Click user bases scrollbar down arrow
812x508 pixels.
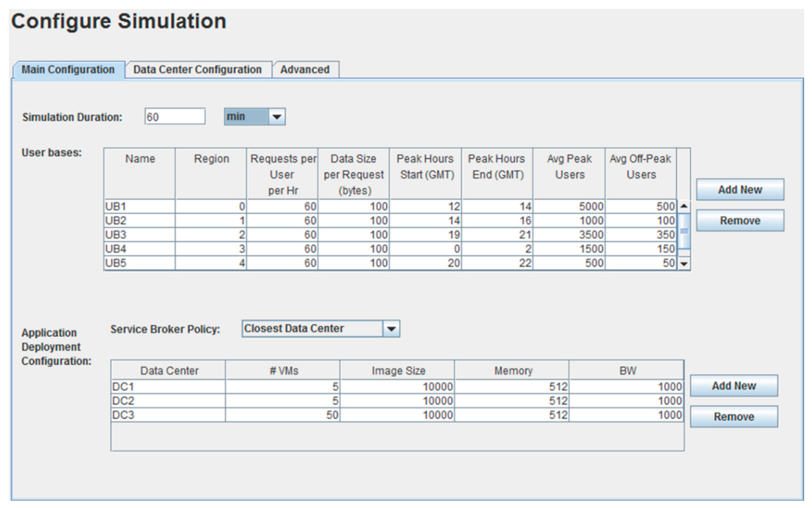click(684, 264)
